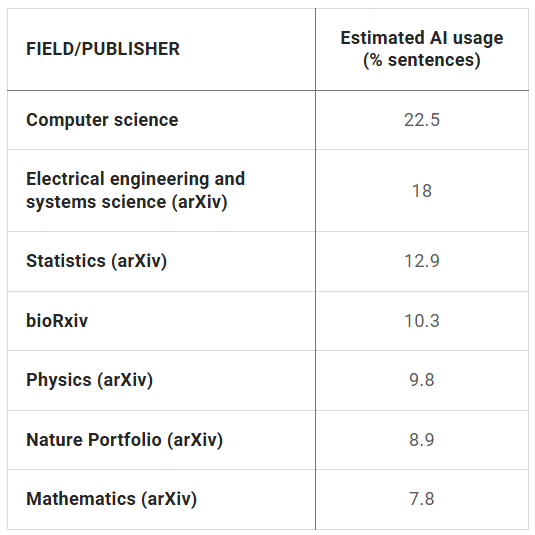Select the Statistics (arXiv) row label

pos(97,261)
